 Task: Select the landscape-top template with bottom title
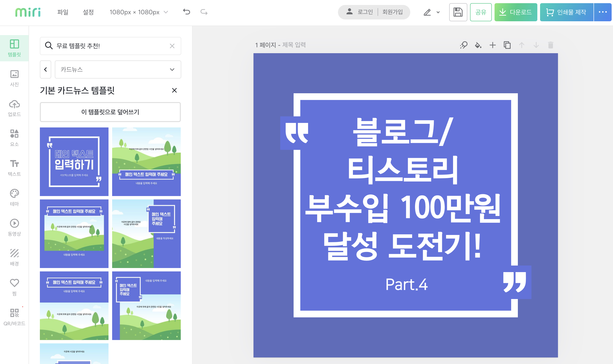[x=146, y=162]
